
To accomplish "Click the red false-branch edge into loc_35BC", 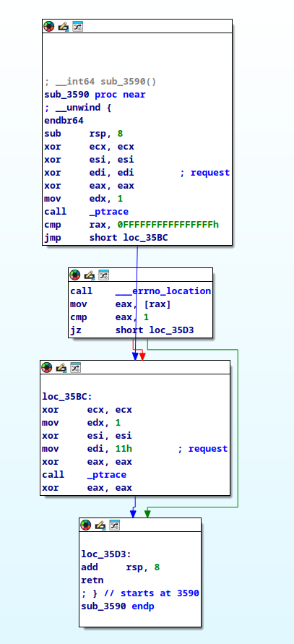I will click(142, 356).
